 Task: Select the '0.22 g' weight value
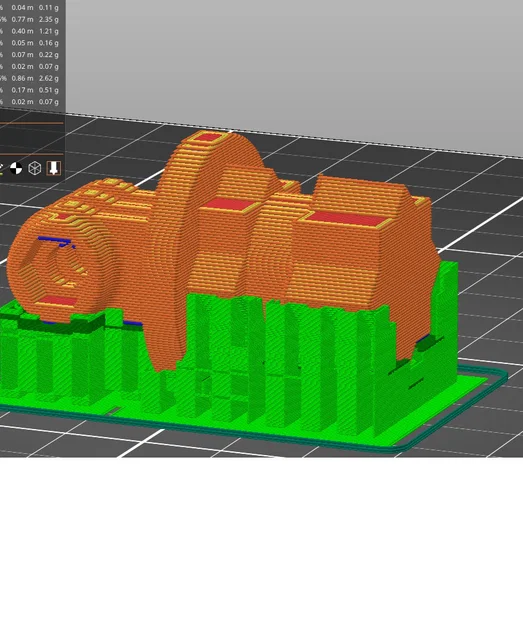[x=49, y=55]
